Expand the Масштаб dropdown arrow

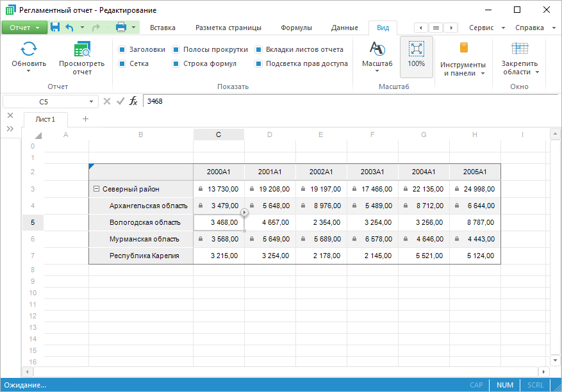[x=377, y=71]
